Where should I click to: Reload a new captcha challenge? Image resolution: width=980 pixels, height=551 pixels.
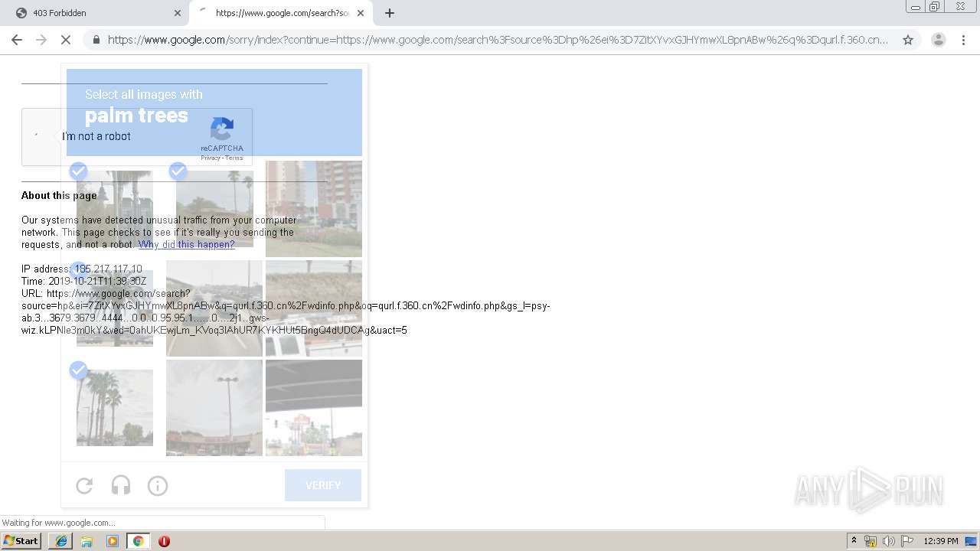(x=84, y=485)
